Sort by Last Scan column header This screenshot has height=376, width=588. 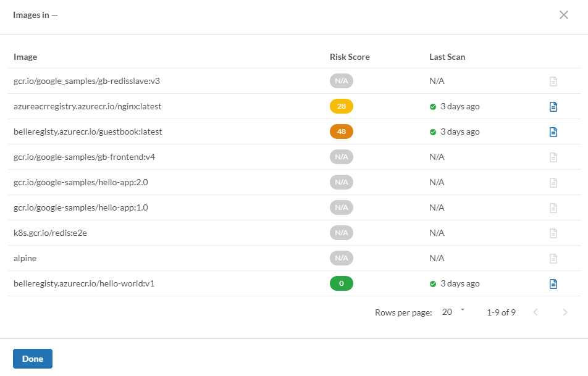447,57
